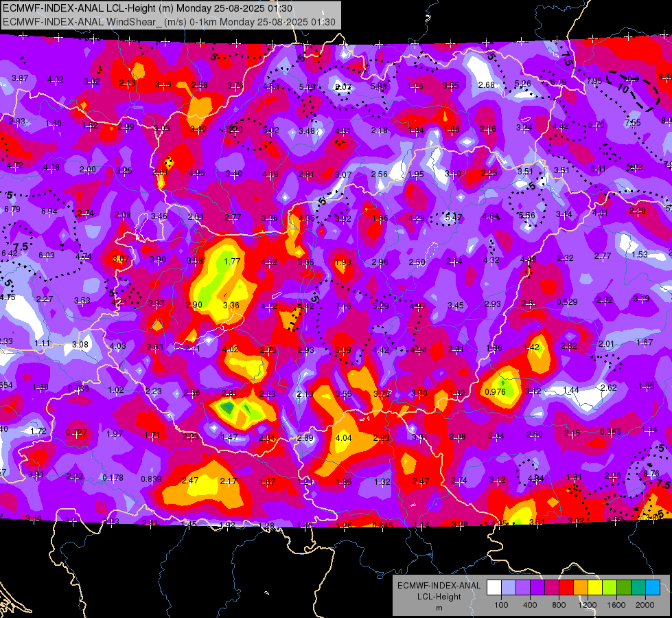This screenshot has width=672, height=618.
Task: Click the red legend swatch after 800
Action: coord(566,588)
